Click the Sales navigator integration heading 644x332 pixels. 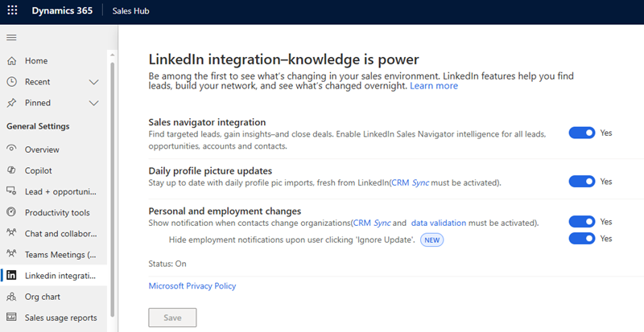click(x=207, y=122)
